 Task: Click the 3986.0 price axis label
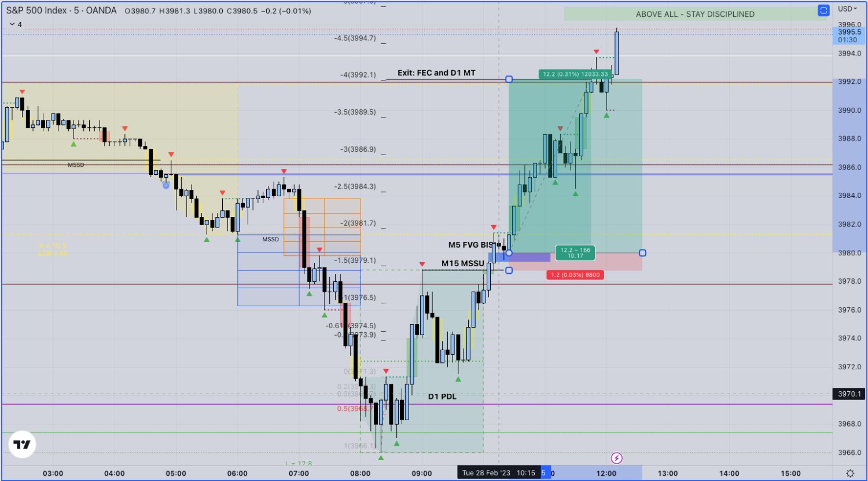[849, 167]
